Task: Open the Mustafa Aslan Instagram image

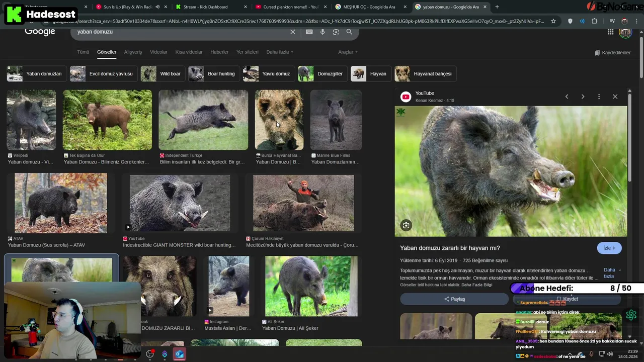Action: pyautogui.click(x=229, y=286)
